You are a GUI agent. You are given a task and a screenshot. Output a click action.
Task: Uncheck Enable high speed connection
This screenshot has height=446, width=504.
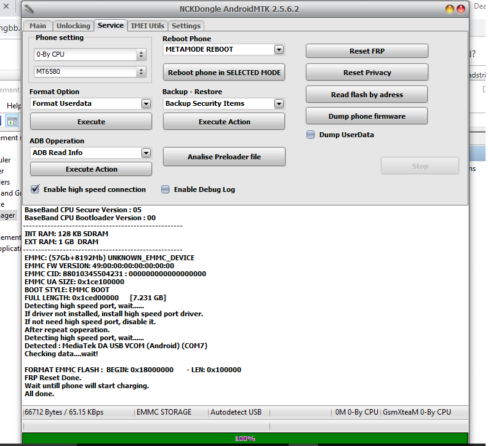click(x=35, y=189)
